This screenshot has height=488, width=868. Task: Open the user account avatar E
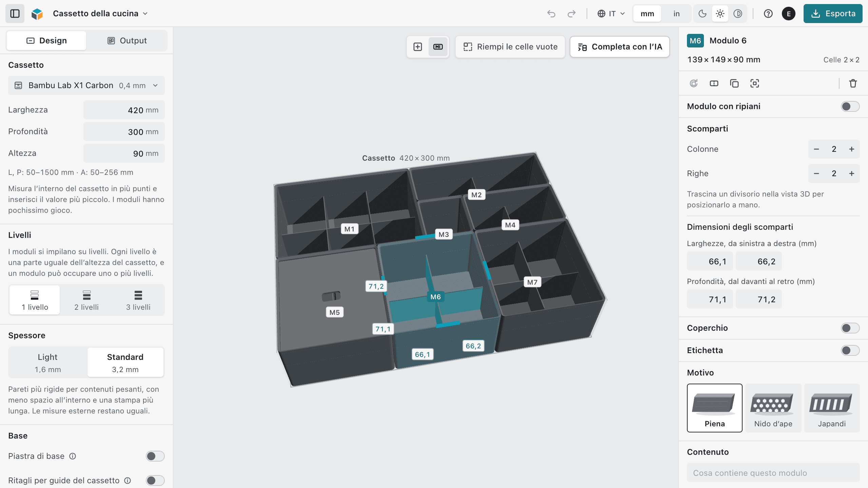[x=789, y=14]
